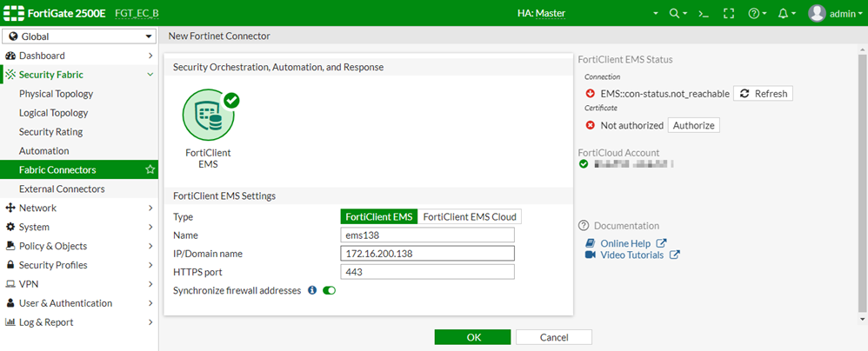Toggle Synchronize firewall addresses switch
This screenshot has width=868, height=351.
tap(329, 290)
